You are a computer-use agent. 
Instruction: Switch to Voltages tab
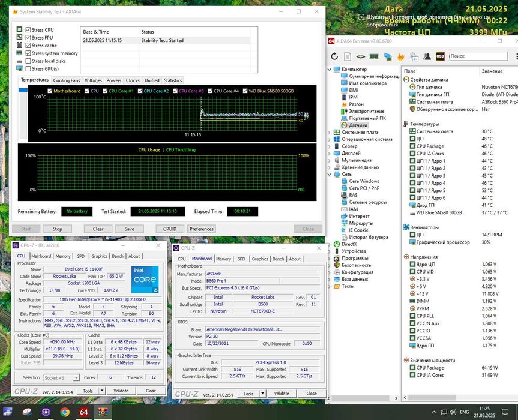[x=93, y=80]
